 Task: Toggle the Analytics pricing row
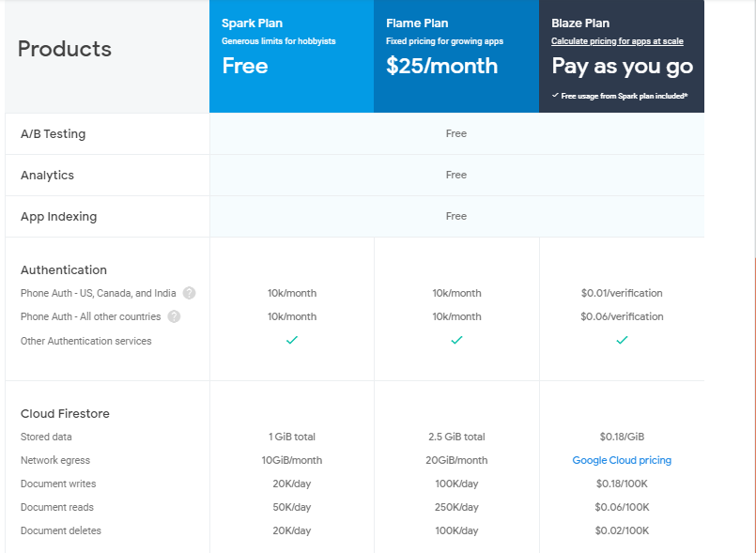(x=47, y=175)
